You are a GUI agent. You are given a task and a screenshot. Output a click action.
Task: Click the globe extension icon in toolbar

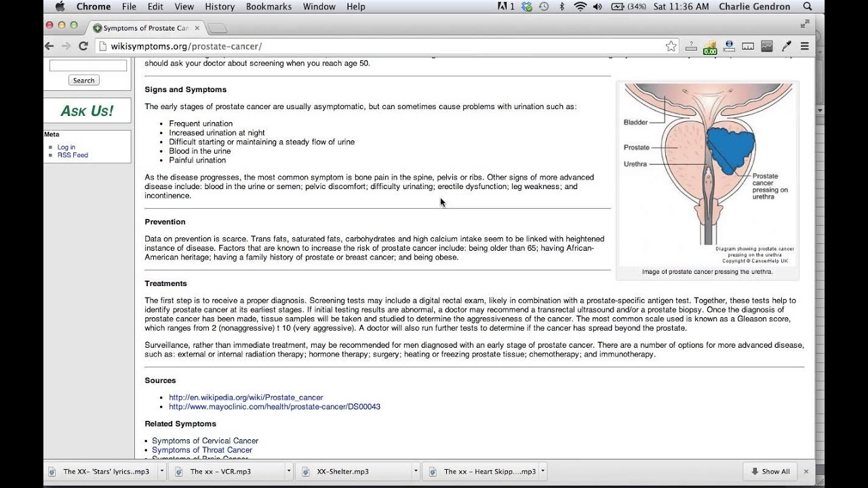[x=730, y=46]
